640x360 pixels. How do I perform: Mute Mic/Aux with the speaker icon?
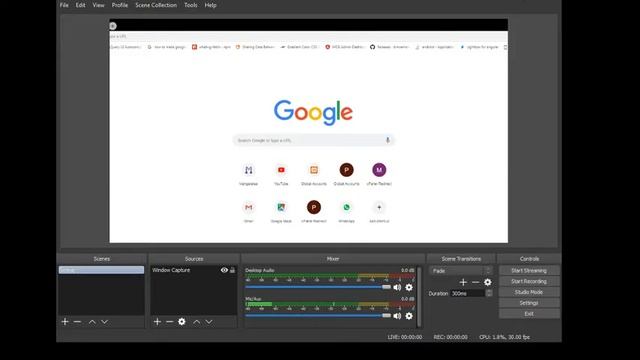397,316
